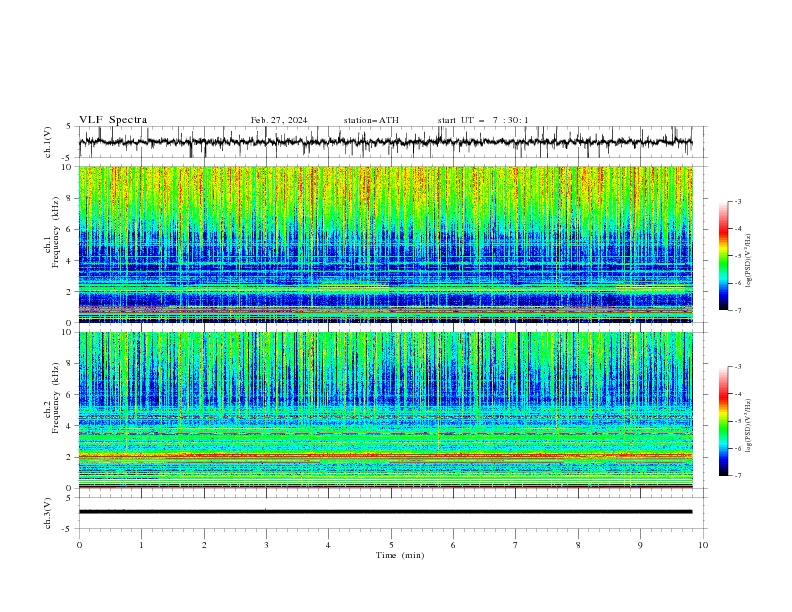
Task: Click the "-7" tick on lower colorbar
Action: coord(738,475)
